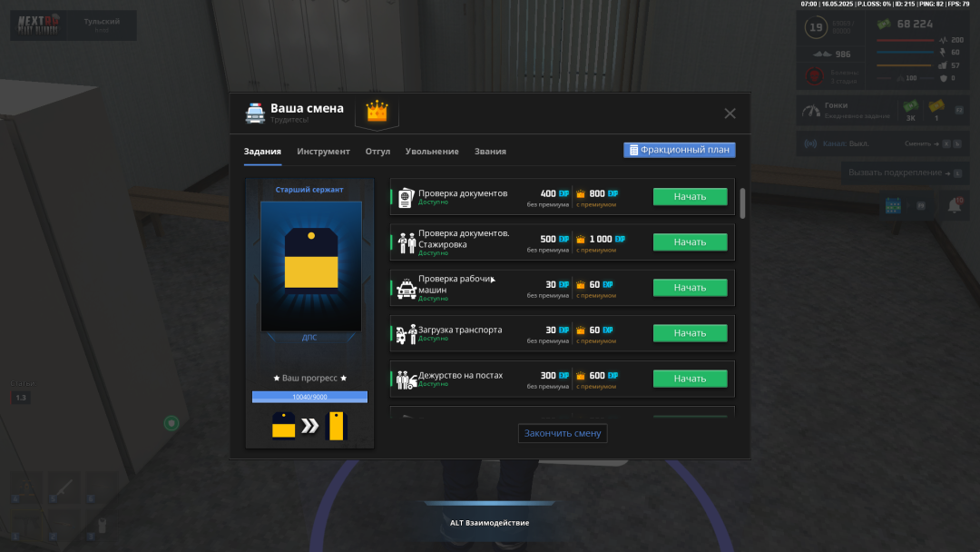Click the Старший сержант rank badge image
Screen dimensions: 980x552
(311, 266)
